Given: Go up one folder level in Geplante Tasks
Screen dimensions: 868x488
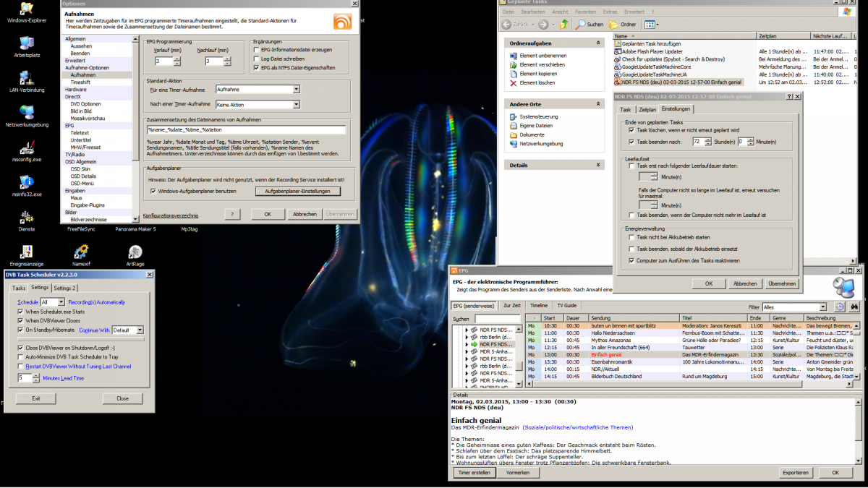Looking at the screenshot, I should point(563,25).
